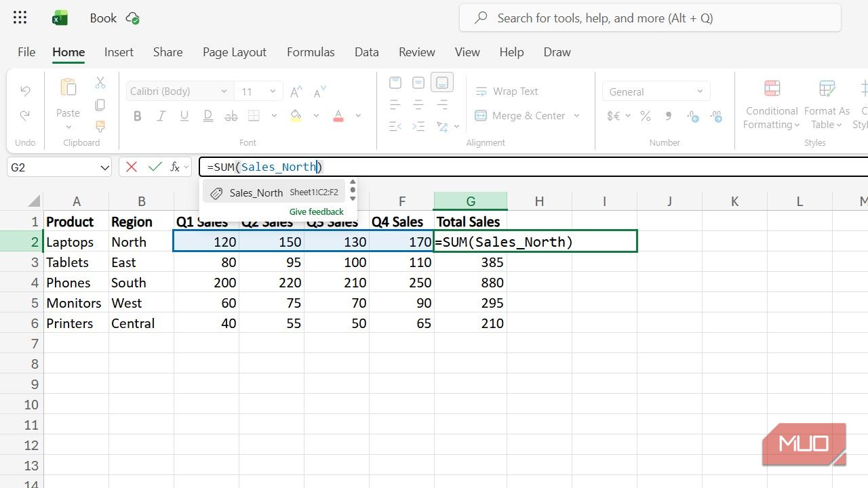Toggle bottom vertical alignment
The width and height of the screenshot is (868, 488).
pyautogui.click(x=442, y=83)
